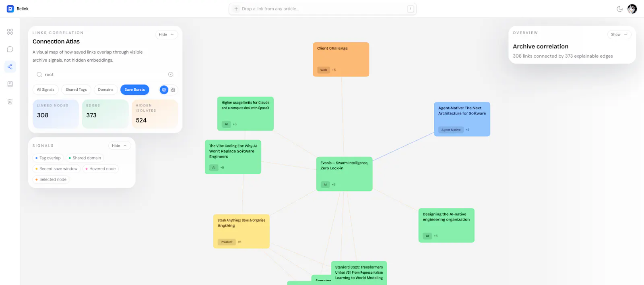Screen dimensions: 644x285
Task: Select the Agent-Native architecture node
Action: coord(462,119)
